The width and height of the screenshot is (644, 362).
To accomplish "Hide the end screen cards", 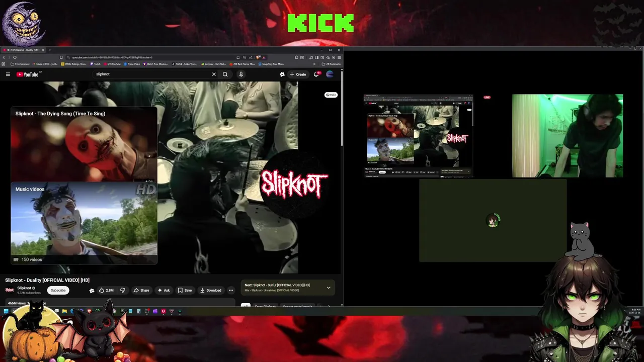I will [331, 95].
